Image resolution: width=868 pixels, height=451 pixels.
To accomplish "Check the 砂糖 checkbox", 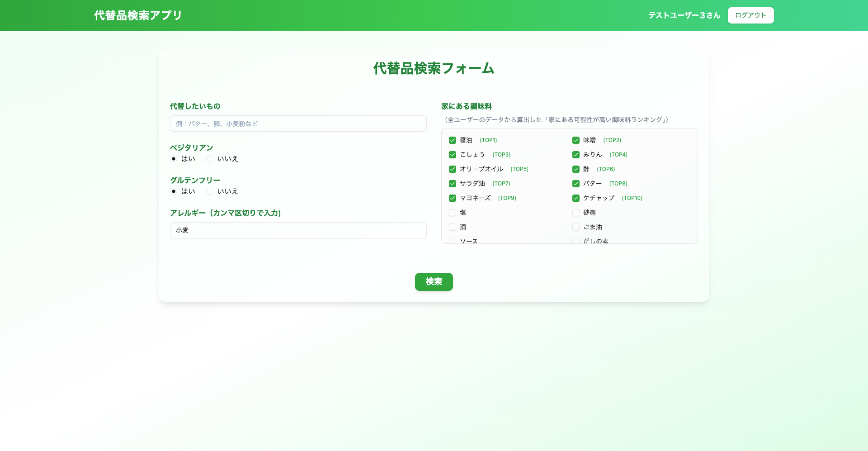I will pos(576,213).
